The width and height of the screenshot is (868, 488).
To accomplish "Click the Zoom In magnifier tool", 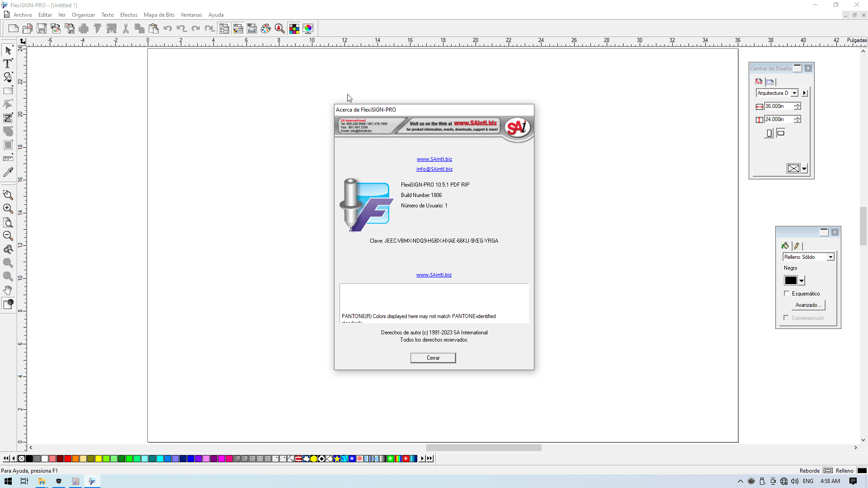I will [x=8, y=209].
